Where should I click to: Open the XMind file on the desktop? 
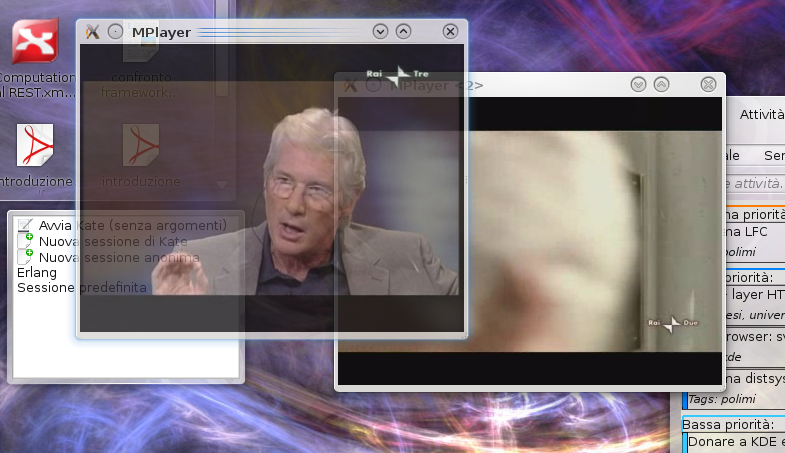pos(34,43)
